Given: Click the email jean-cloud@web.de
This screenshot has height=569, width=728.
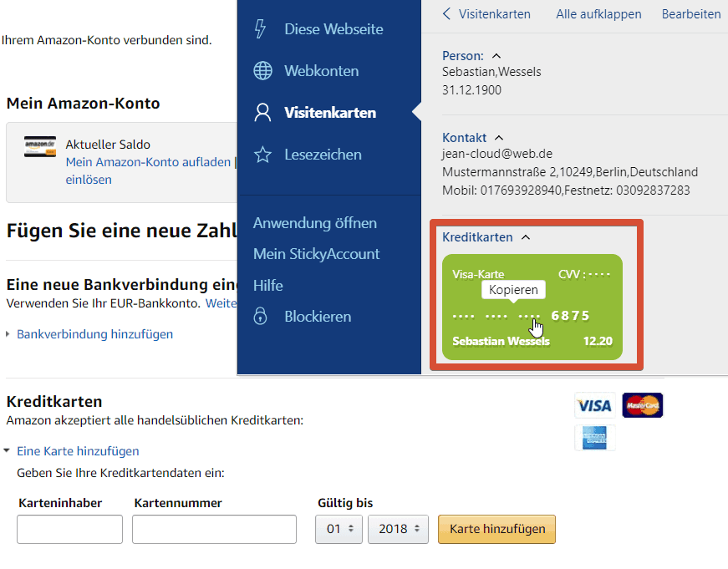Looking at the screenshot, I should click(497, 154).
